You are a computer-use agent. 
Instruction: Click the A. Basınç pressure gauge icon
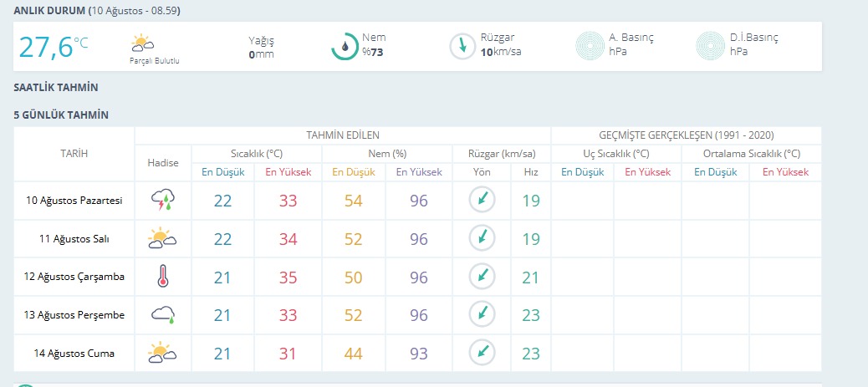tap(590, 46)
